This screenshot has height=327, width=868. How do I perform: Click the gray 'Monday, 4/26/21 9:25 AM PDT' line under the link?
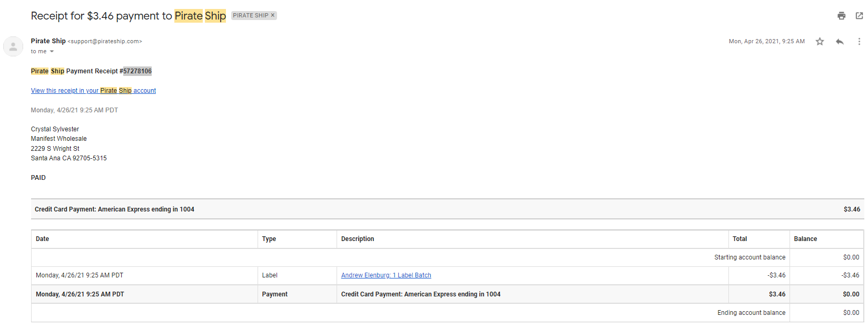74,110
